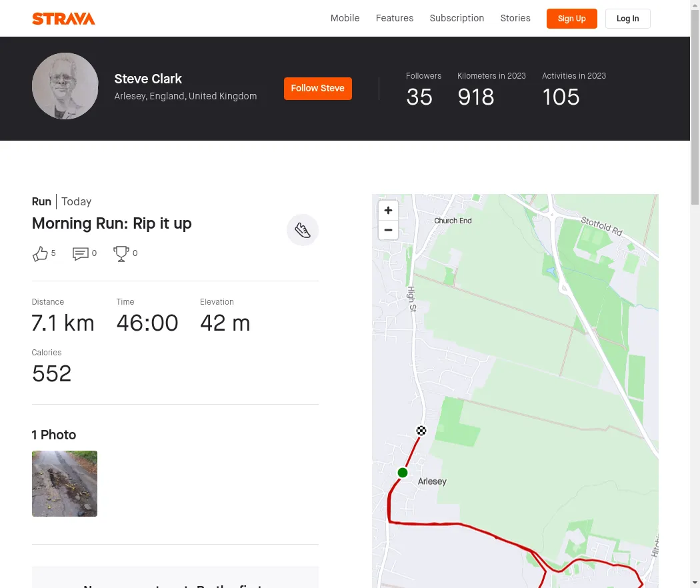Click the page vertical scrollbar

point(695,267)
